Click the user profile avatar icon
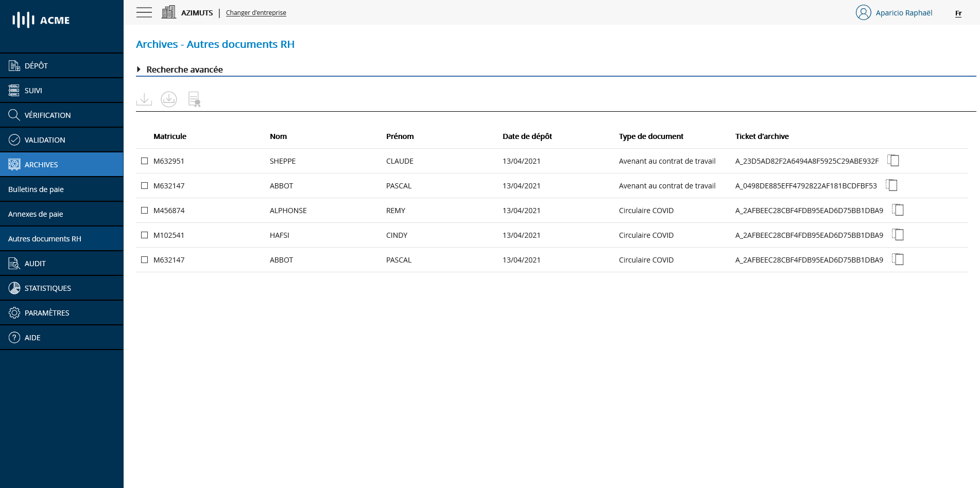Image resolution: width=980 pixels, height=488 pixels. point(863,12)
